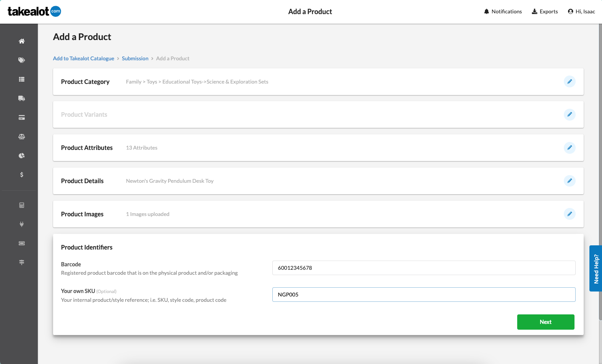Click the Barcode input field
The height and width of the screenshot is (364, 602).
point(424,268)
